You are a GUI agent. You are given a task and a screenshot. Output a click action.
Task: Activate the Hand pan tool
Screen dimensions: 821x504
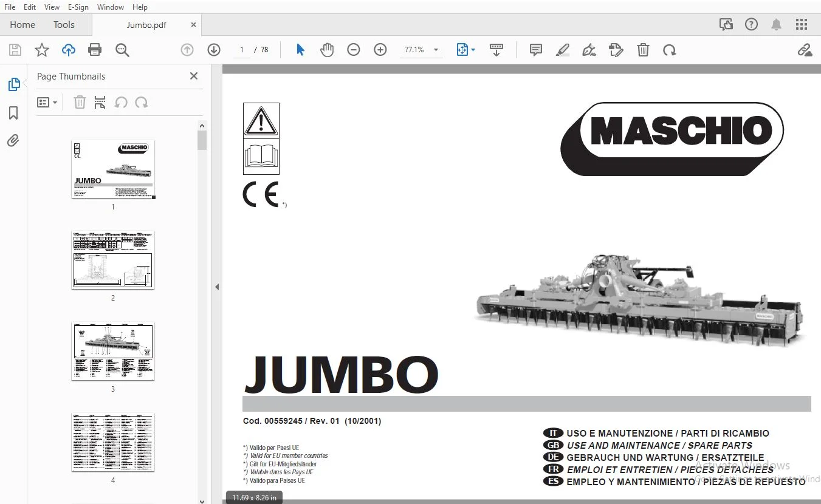[327, 50]
